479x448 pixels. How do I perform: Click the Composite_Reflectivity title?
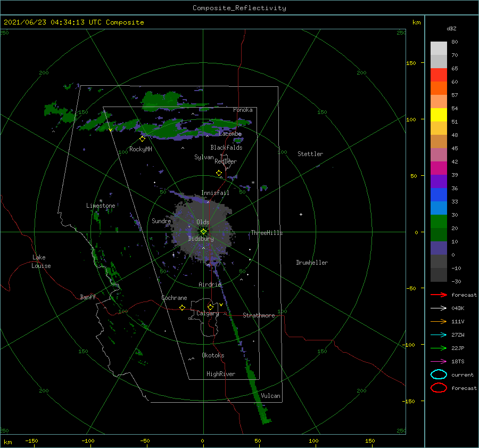[x=239, y=8]
